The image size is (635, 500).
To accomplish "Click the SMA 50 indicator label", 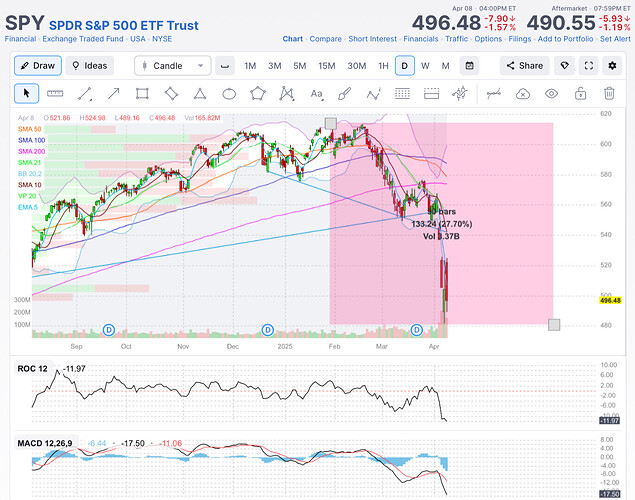I will coord(30,129).
